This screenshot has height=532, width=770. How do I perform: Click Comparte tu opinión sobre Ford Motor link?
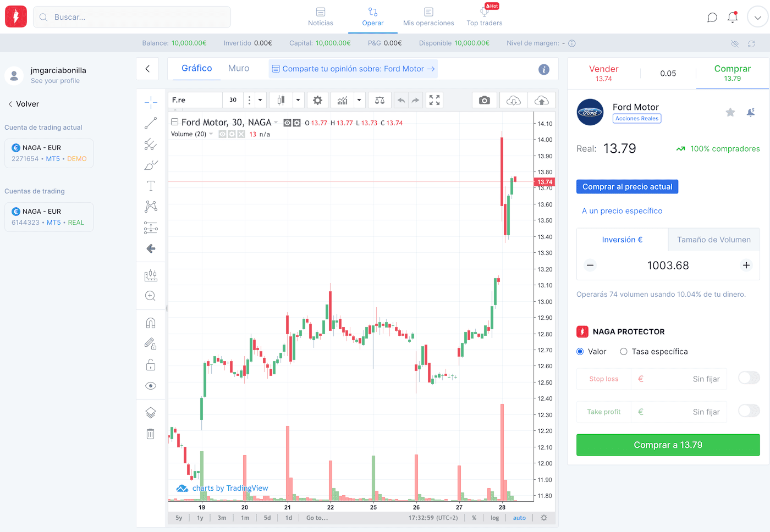click(353, 69)
